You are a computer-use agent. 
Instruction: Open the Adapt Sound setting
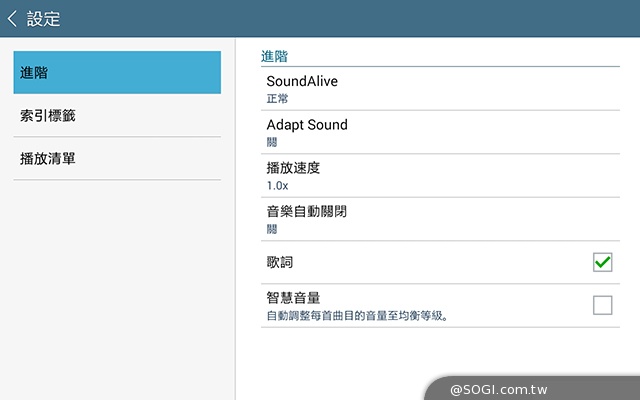(307, 125)
